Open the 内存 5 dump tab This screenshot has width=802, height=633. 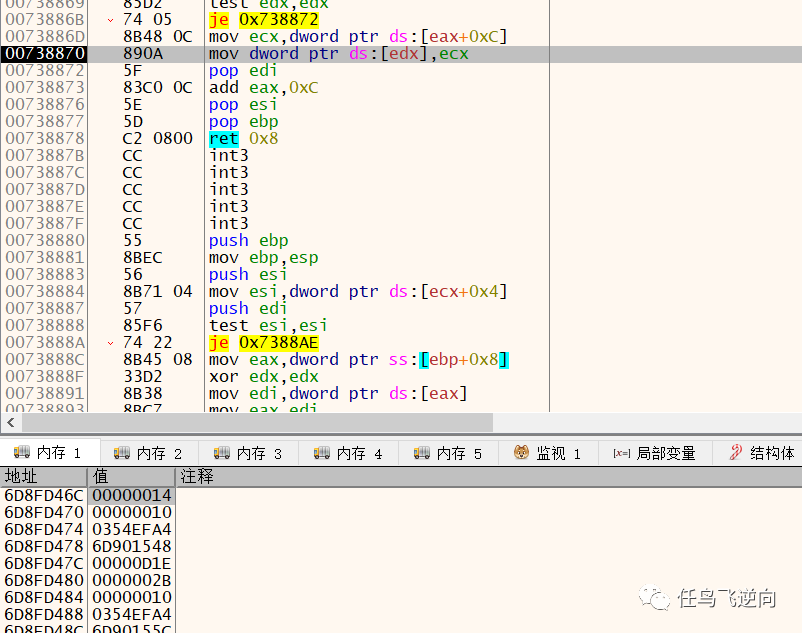pyautogui.click(x=449, y=453)
